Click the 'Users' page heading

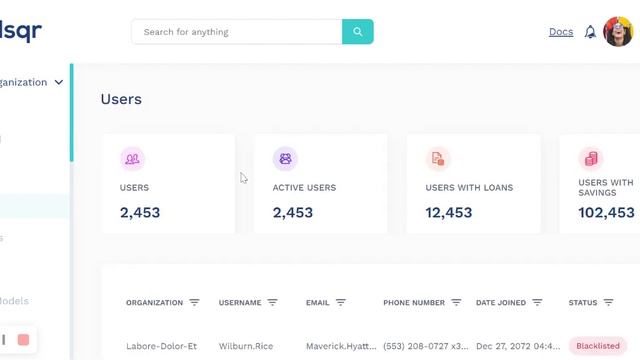(x=121, y=99)
